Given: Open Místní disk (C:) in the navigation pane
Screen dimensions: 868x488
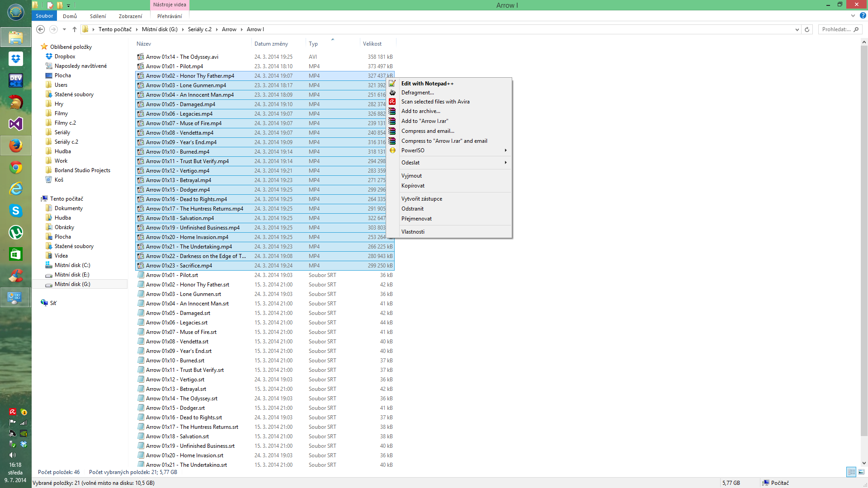Looking at the screenshot, I should coord(72,265).
